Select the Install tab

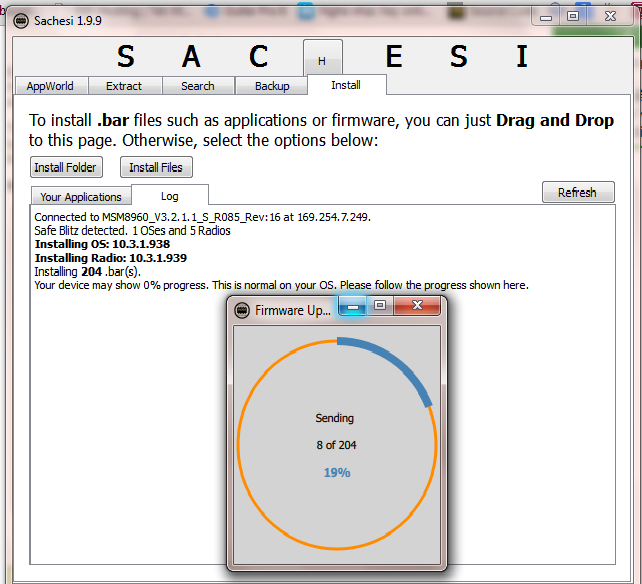click(x=346, y=85)
